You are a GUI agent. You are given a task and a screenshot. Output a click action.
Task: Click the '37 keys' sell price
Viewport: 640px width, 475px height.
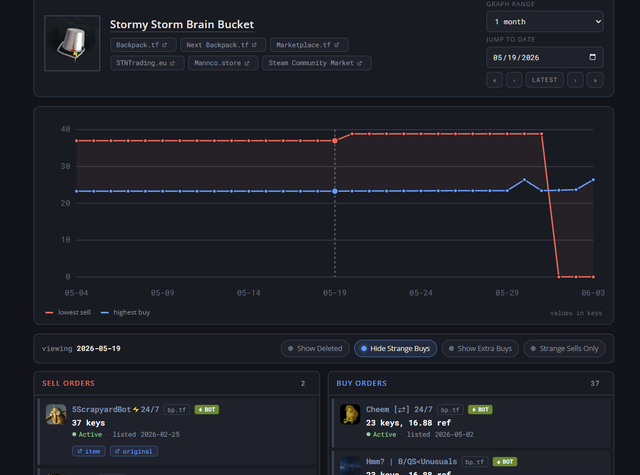click(x=89, y=423)
